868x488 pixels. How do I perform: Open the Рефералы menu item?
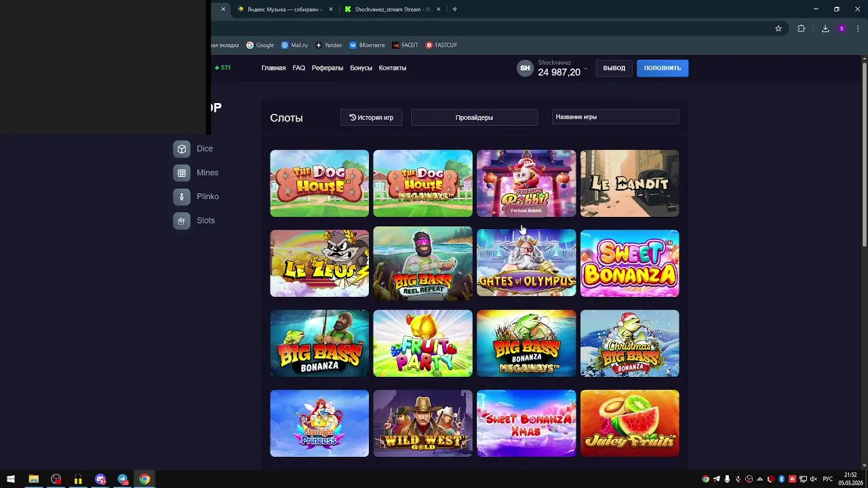328,68
